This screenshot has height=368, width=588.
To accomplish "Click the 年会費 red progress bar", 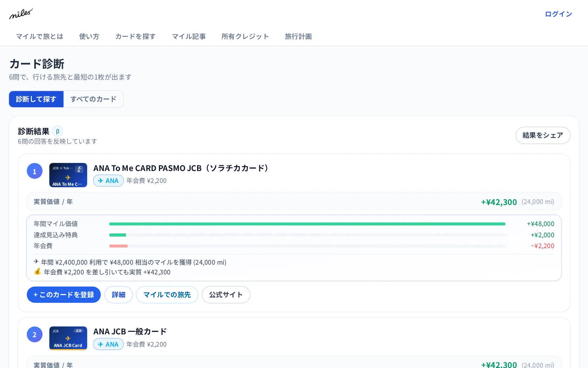I will tap(307, 246).
